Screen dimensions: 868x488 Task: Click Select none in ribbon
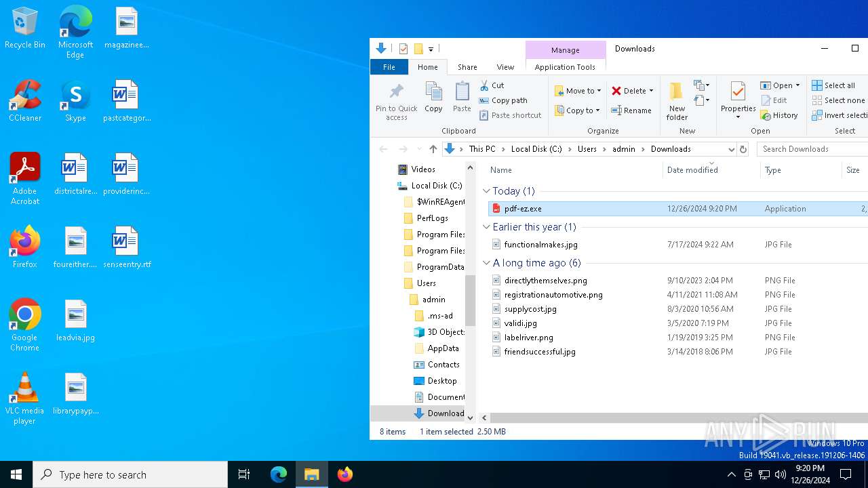pyautogui.click(x=838, y=100)
